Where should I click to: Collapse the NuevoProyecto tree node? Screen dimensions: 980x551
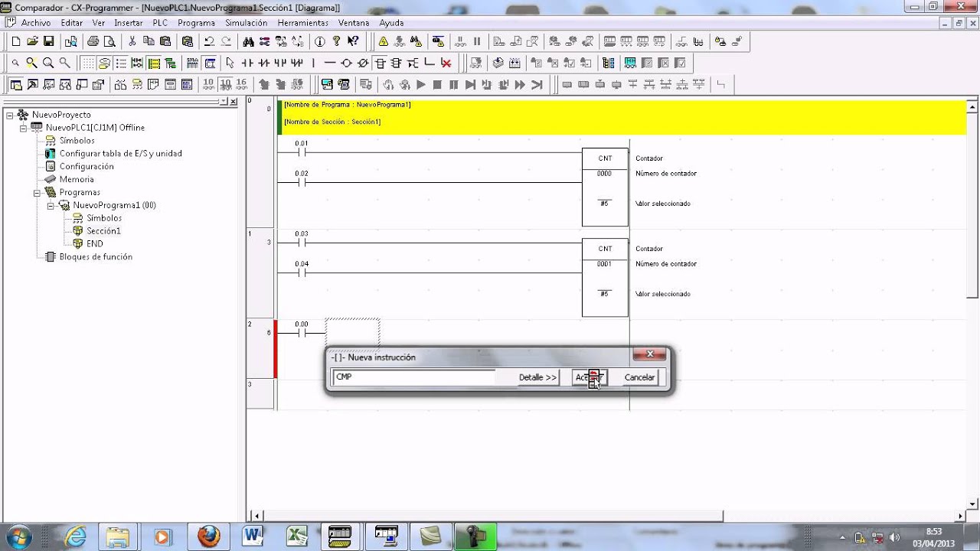[10, 115]
